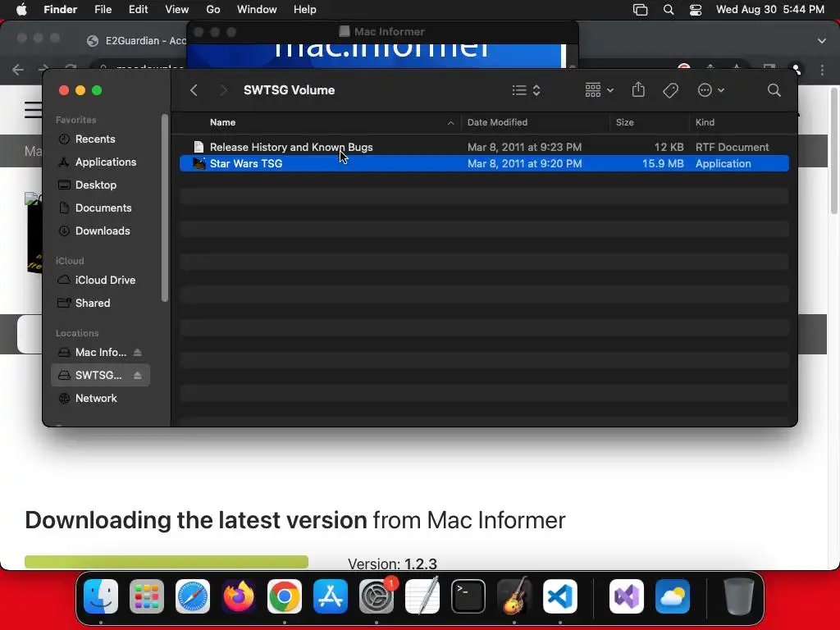The width and height of the screenshot is (840, 630).
Task: Sort by Name column header
Action: coord(222,122)
